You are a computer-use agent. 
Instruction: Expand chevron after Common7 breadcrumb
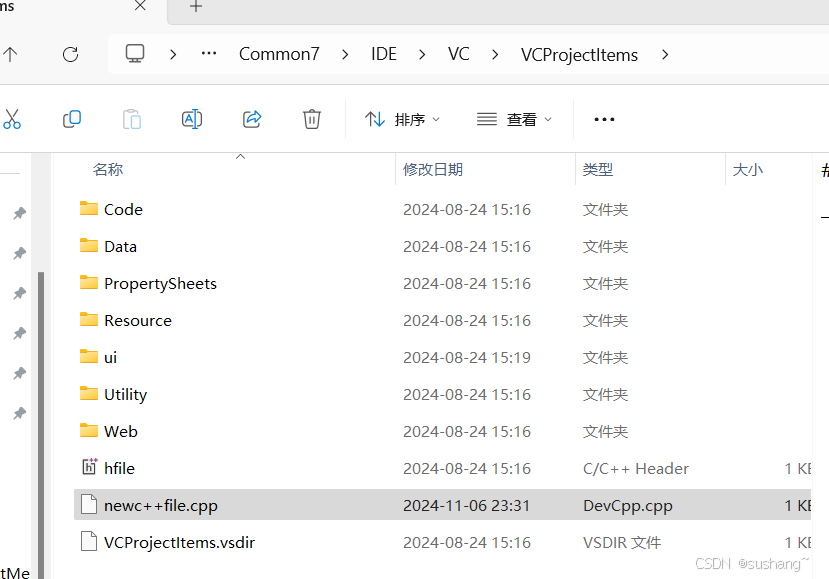click(345, 54)
